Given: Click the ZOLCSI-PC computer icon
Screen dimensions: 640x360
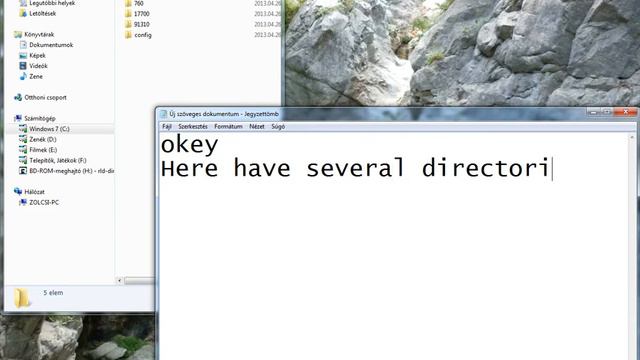Looking at the screenshot, I should (23, 202).
